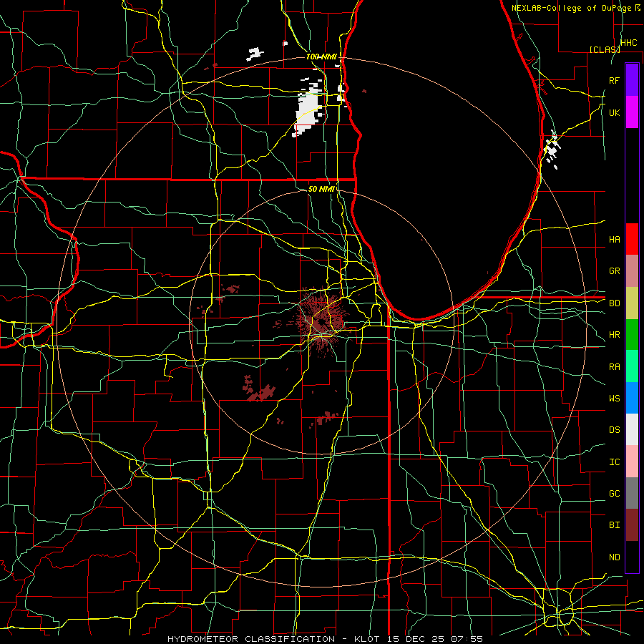Click the HYDROMETEOR CLASSIFICATION title text

[x=251, y=639]
